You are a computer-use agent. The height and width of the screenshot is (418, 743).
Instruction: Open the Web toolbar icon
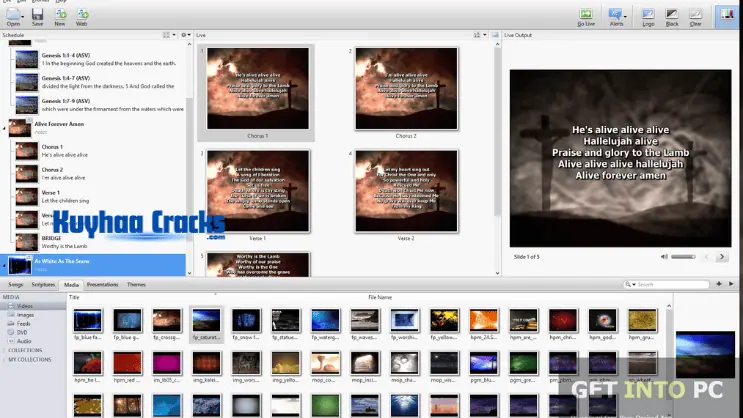point(82,16)
